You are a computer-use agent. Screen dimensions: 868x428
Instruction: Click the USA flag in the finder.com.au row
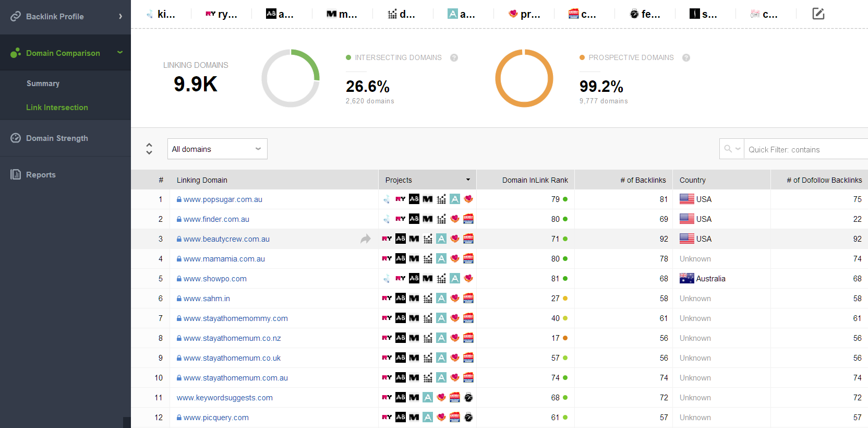(x=686, y=219)
